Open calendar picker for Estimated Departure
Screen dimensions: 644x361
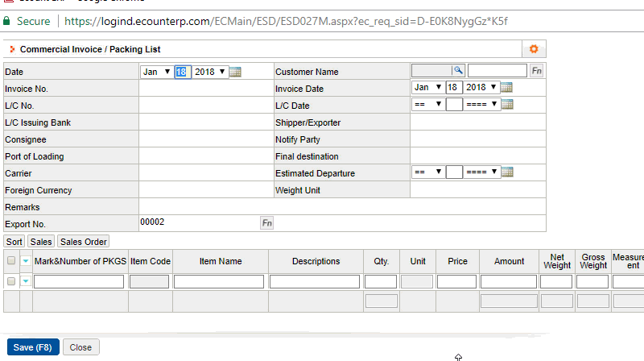pos(507,172)
